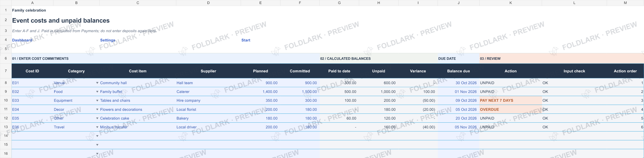Image resolution: width=644 pixels, height=158 pixels.
Task: Click the 'Paid to date' column header cell
Action: pyautogui.click(x=339, y=71)
